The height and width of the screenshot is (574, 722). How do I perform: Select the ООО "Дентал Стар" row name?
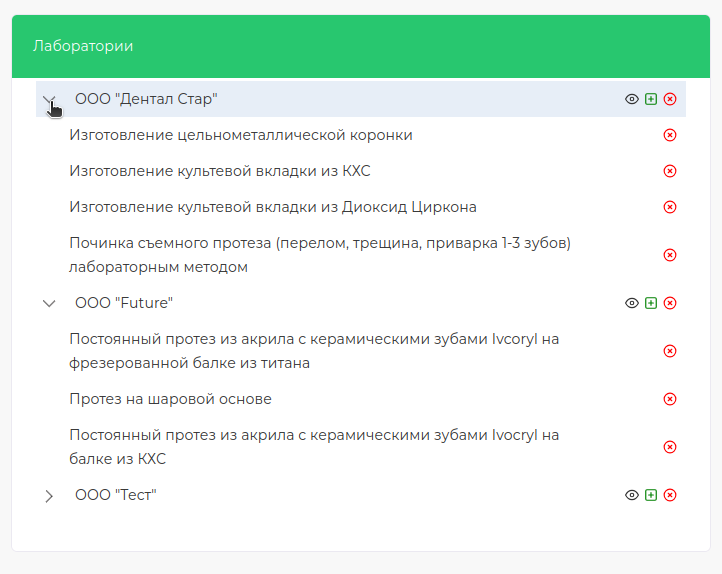(x=146, y=99)
